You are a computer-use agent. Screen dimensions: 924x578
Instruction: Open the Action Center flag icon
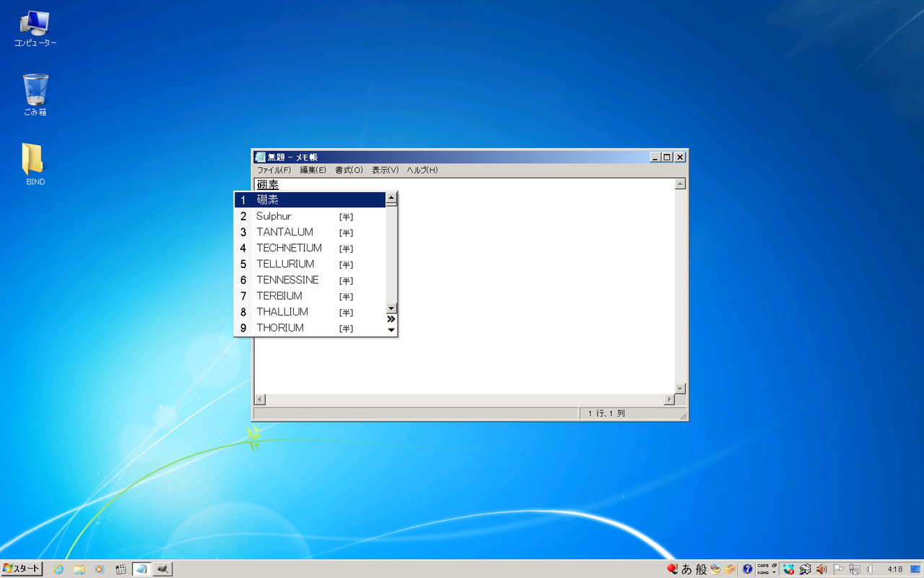tap(839, 569)
